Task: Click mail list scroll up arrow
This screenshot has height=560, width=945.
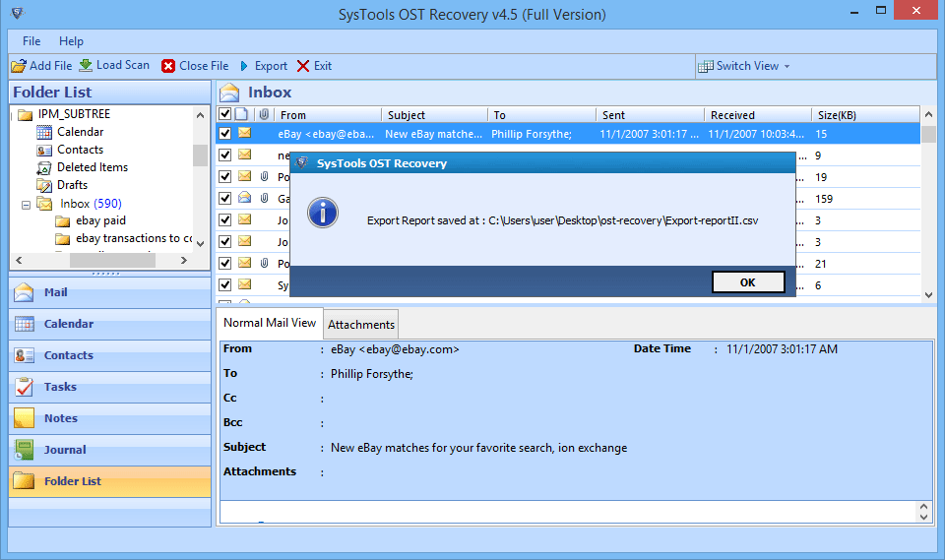Action: pyautogui.click(x=928, y=114)
